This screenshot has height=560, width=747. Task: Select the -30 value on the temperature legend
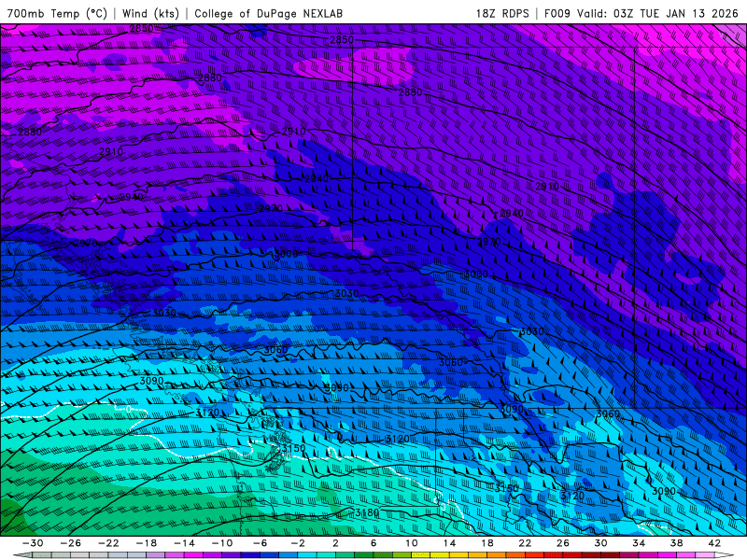tap(33, 543)
